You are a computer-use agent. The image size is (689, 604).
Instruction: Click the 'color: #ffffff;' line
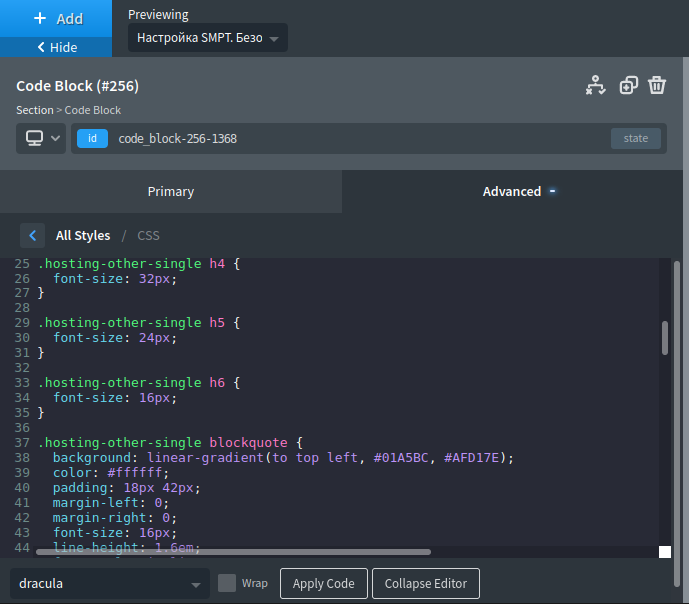[111, 473]
